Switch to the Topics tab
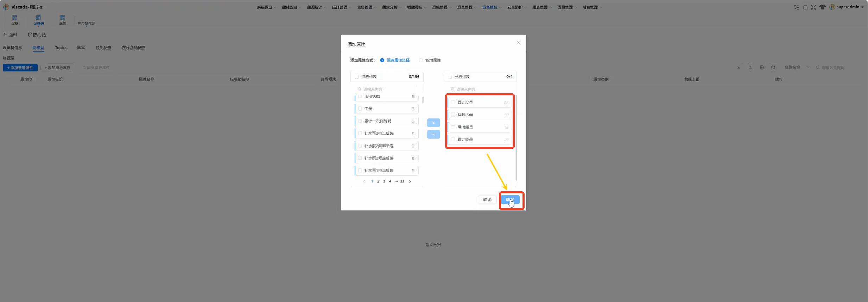Viewport: 868px width, 302px height. tap(61, 48)
